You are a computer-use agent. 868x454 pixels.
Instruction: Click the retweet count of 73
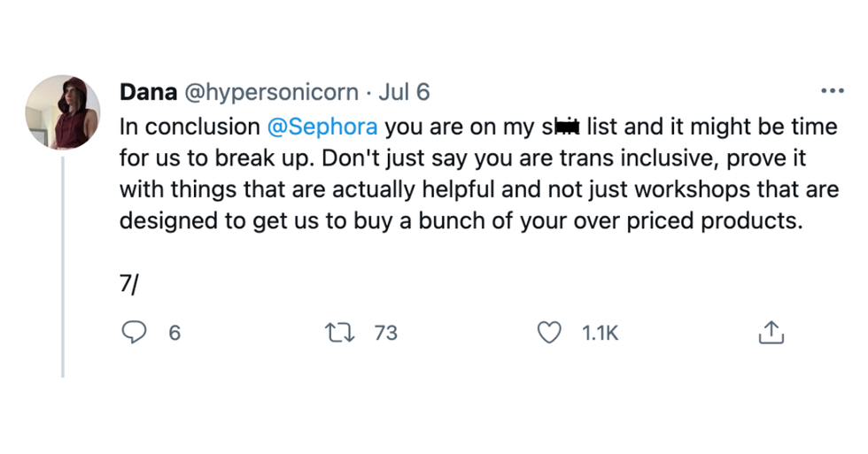point(385,334)
